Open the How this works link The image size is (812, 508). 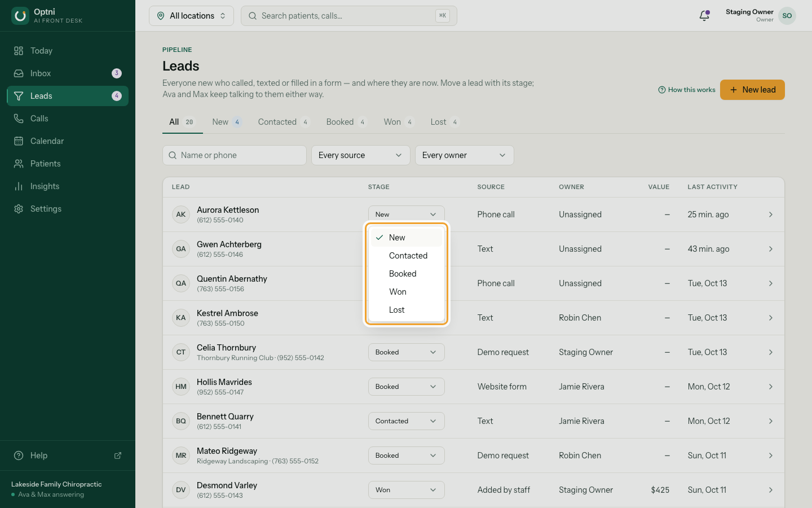(687, 90)
